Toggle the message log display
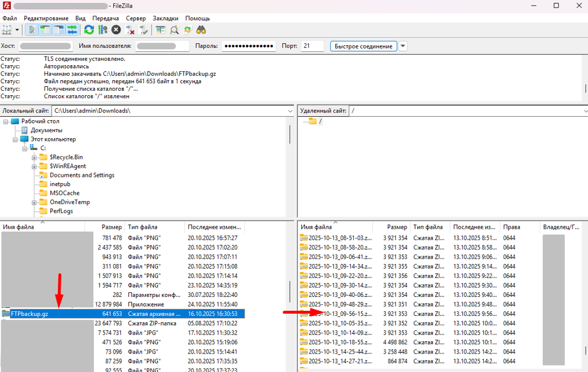 click(x=32, y=30)
